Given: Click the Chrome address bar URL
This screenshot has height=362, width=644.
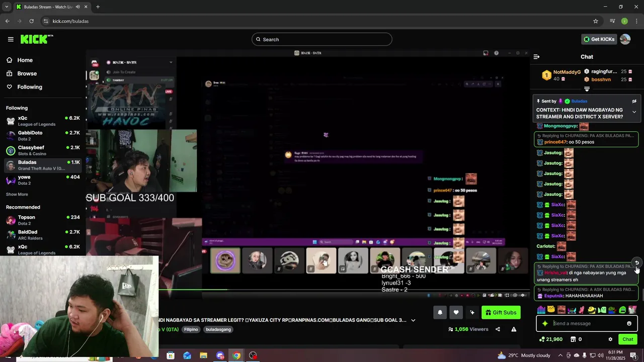Looking at the screenshot, I should [70, 21].
